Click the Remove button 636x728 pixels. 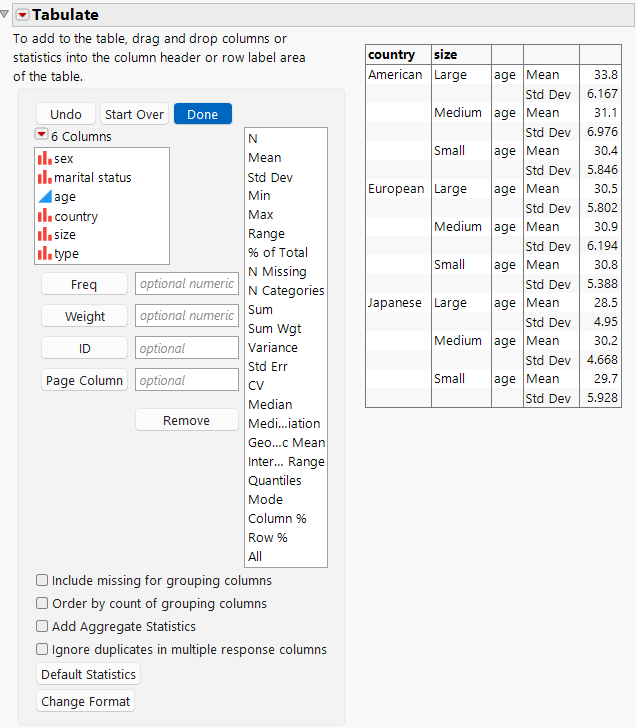(187, 420)
